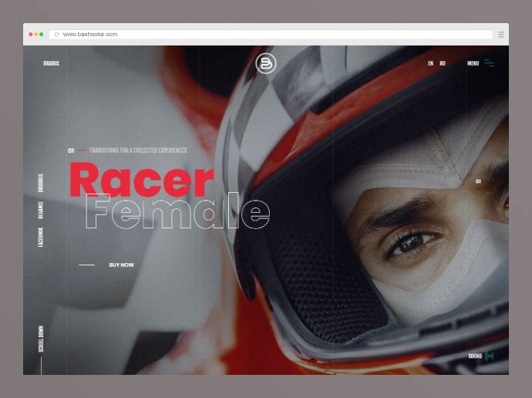The image size is (532, 398).
Task: Click the browser hamburger menu icon
Action: [x=501, y=34]
